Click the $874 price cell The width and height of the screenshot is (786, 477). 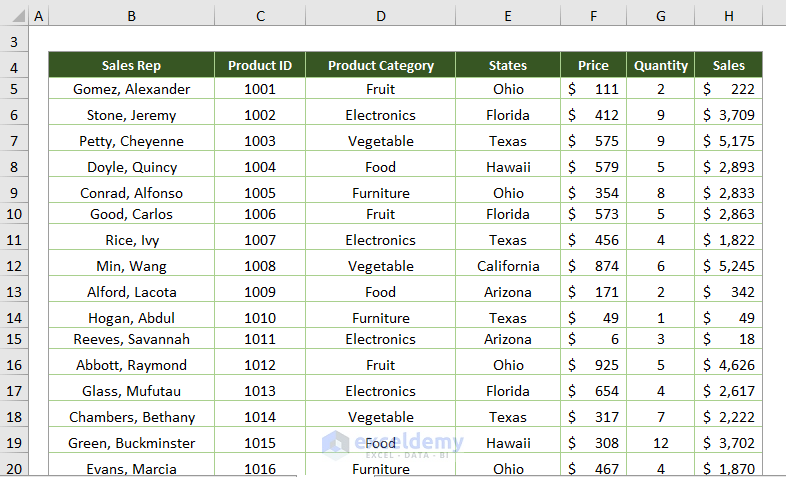coord(593,266)
